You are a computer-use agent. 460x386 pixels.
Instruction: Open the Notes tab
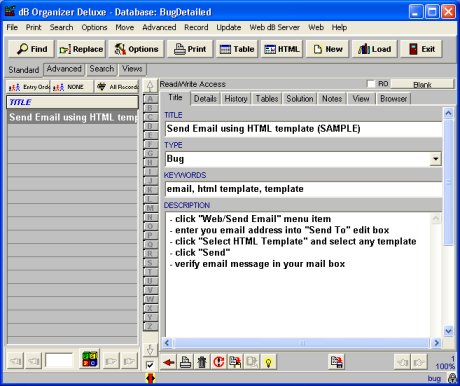[x=332, y=99]
